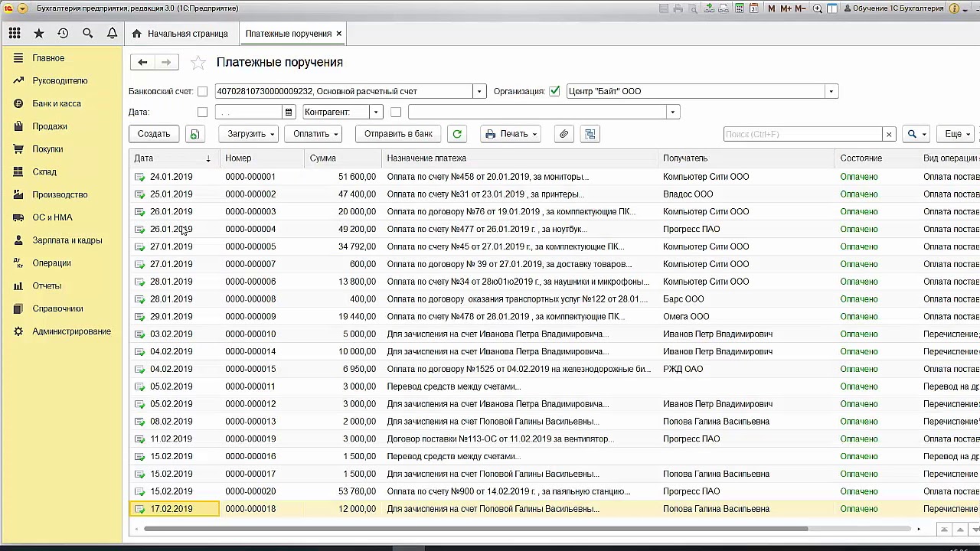Image resolution: width=980 pixels, height=551 pixels.
Task: Clear the search field with X
Action: pyautogui.click(x=889, y=134)
